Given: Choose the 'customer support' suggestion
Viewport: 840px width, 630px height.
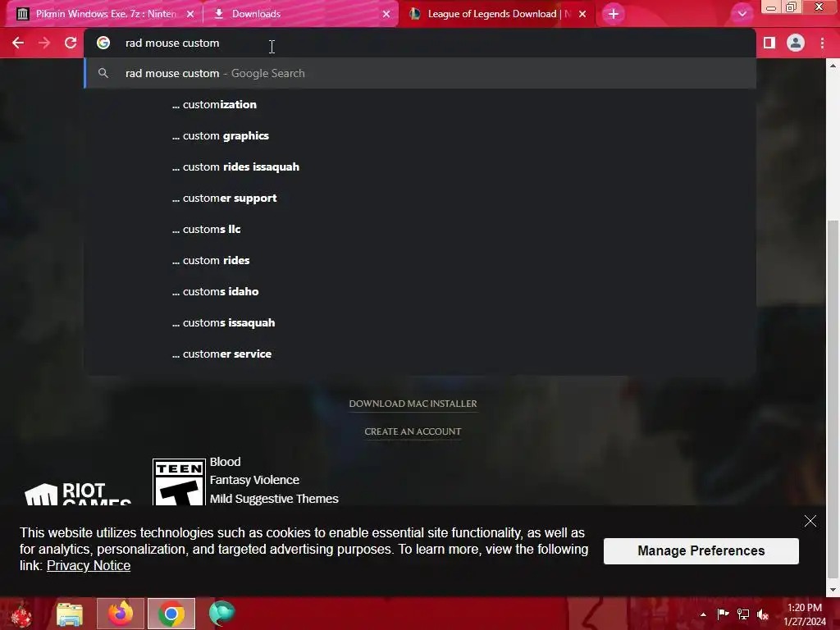Looking at the screenshot, I should 420,198.
